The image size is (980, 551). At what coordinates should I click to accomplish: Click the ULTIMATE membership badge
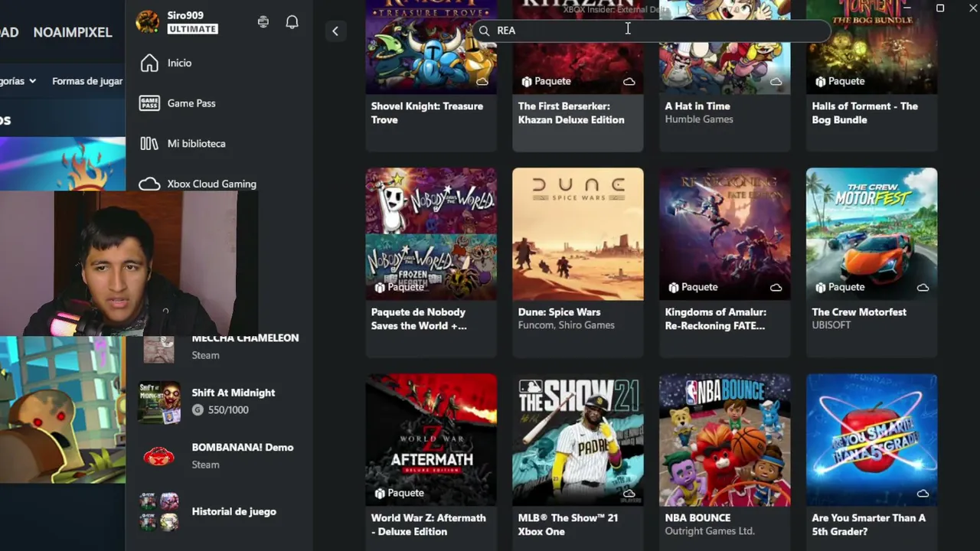pos(193,29)
